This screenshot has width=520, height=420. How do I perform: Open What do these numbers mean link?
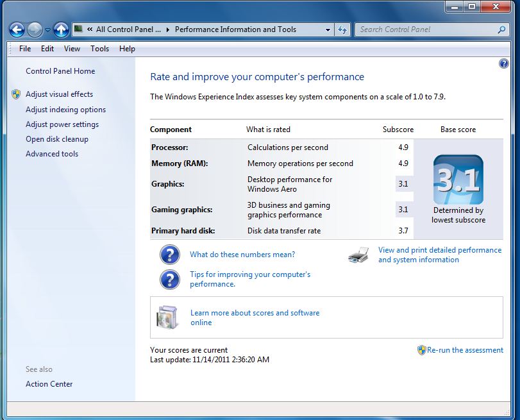(x=242, y=255)
